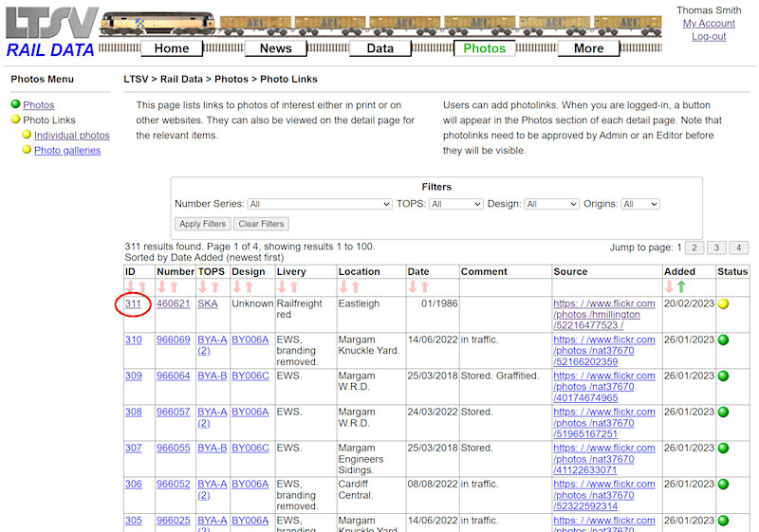Open My Account link
This screenshot has width=759, height=532.
tap(709, 23)
